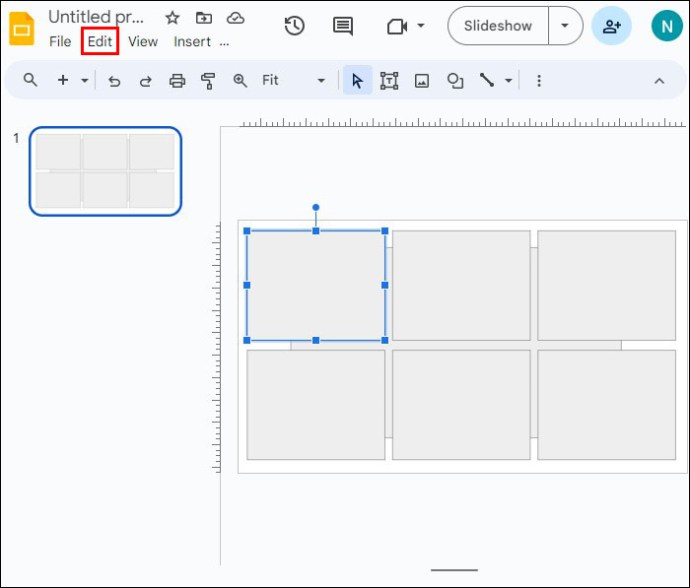Open the File menu
Viewport: 690px width, 588px height.
pyautogui.click(x=60, y=41)
